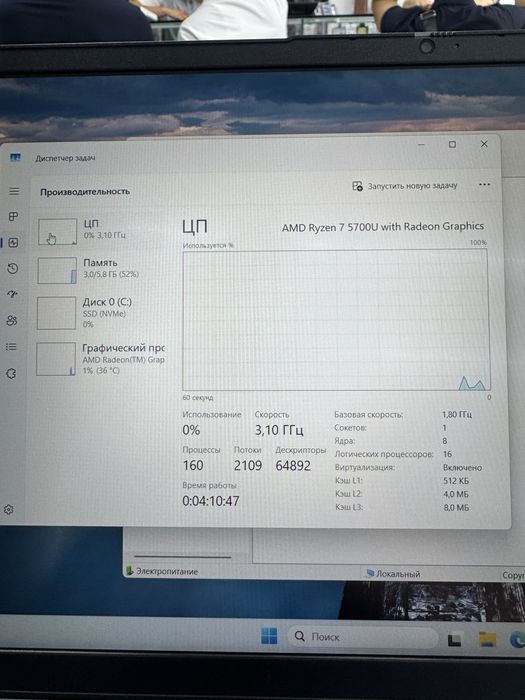Open the Windows Start button
Viewport: 525px width, 700px height.
pyautogui.click(x=269, y=636)
